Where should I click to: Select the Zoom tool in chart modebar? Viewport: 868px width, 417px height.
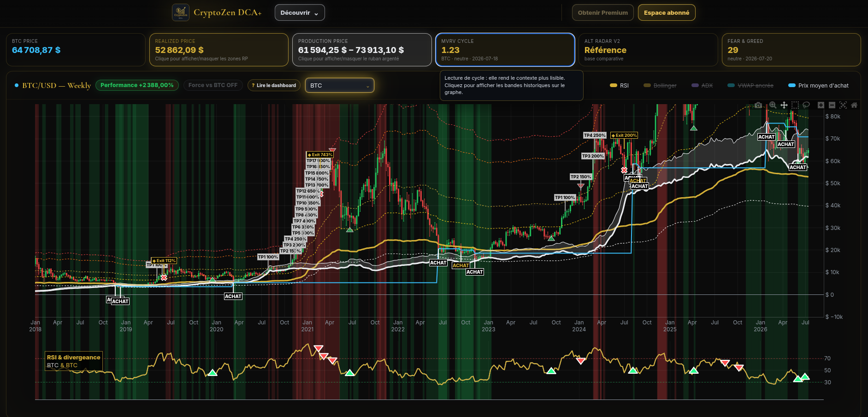(x=773, y=105)
